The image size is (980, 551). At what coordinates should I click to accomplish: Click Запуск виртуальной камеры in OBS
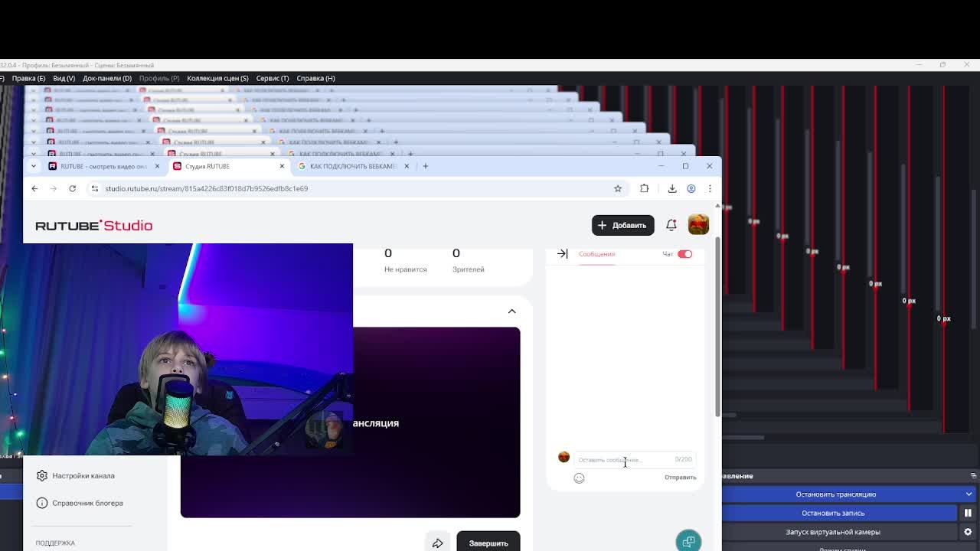click(833, 532)
